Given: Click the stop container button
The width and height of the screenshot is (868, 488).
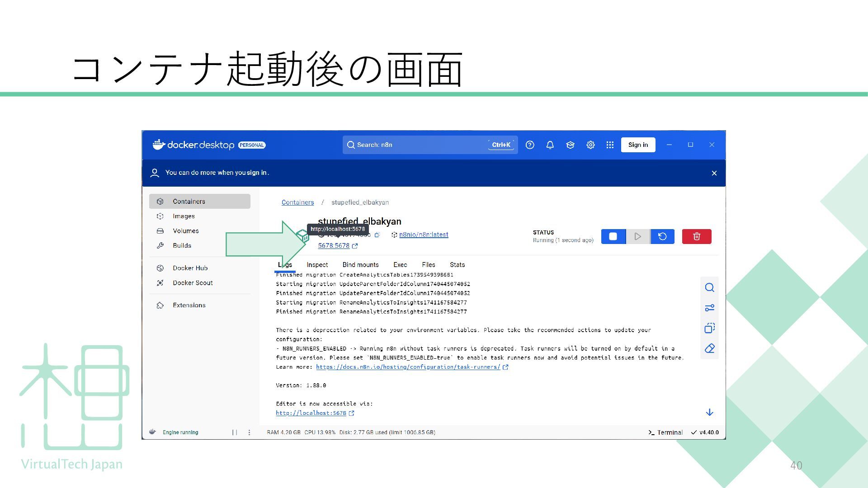Looking at the screenshot, I should (x=613, y=236).
